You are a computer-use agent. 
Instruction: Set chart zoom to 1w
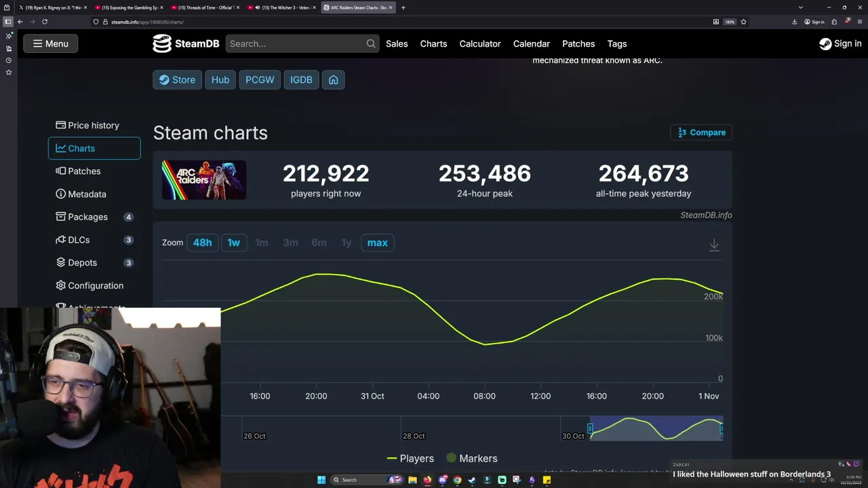pyautogui.click(x=233, y=243)
